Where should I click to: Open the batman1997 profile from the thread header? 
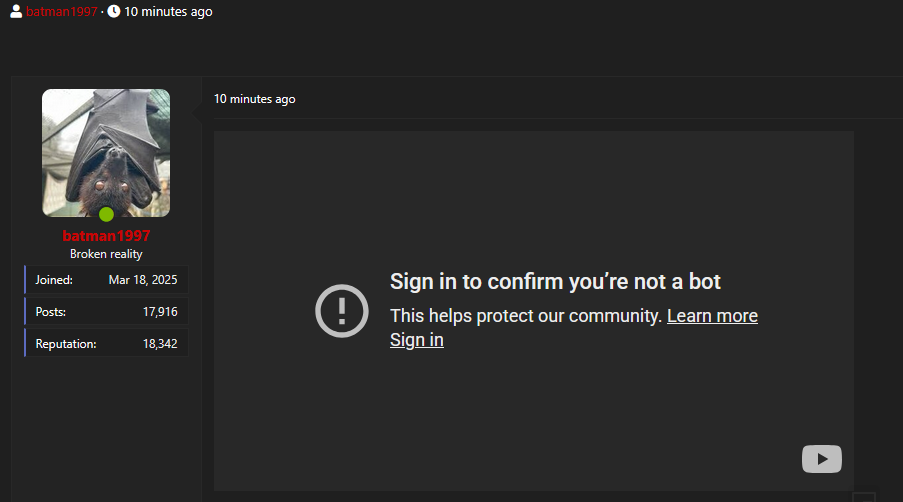(63, 12)
